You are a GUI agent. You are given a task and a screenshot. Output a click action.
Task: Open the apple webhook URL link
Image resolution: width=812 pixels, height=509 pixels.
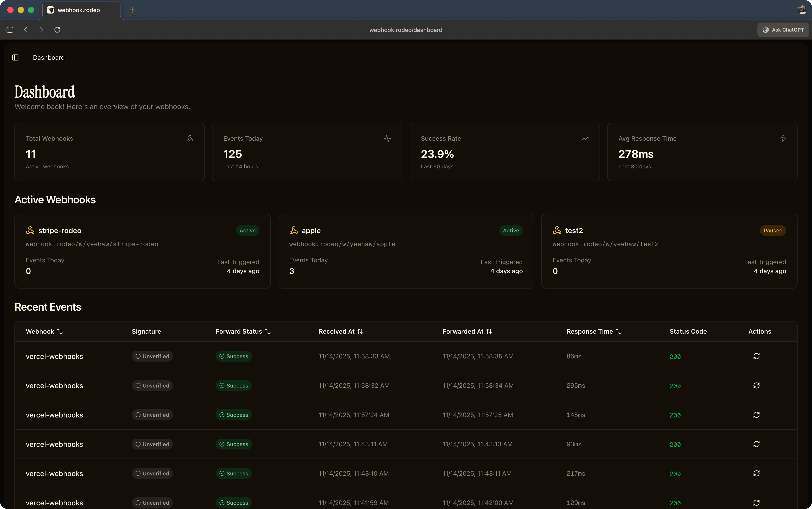click(x=342, y=244)
